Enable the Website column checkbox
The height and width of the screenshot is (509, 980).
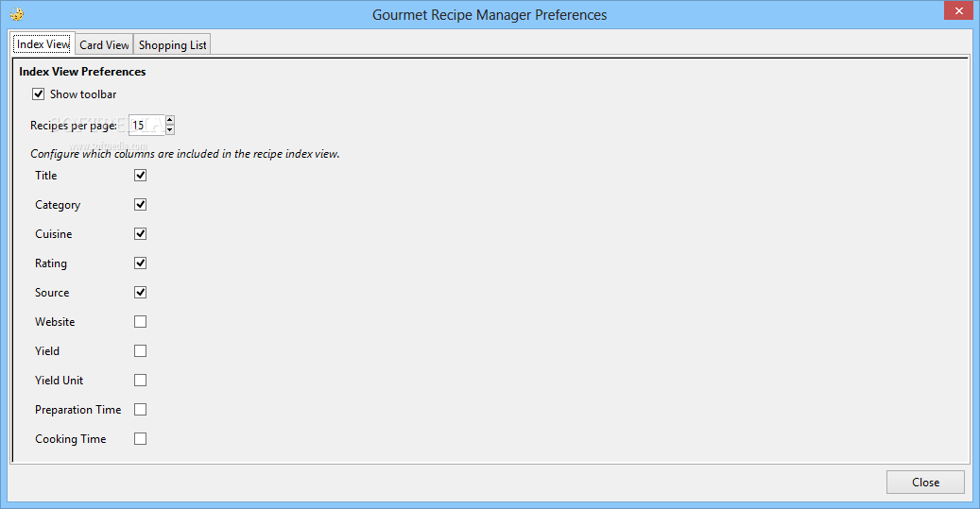[x=141, y=322]
